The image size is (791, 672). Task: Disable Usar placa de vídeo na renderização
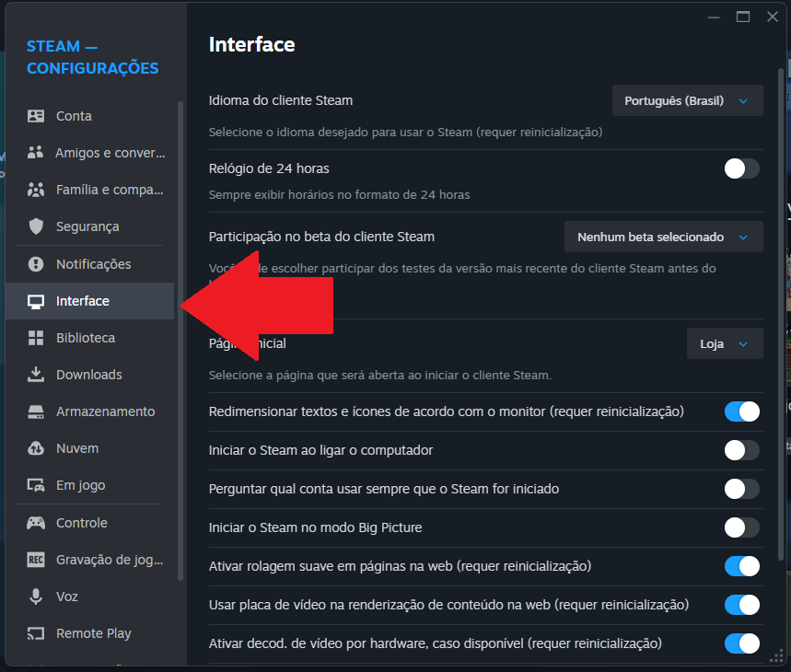point(741,605)
